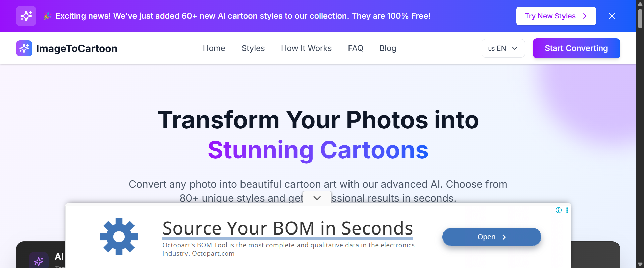Open the ad options three-dot menu
Screen dimensions: 644x268
[567, 210]
